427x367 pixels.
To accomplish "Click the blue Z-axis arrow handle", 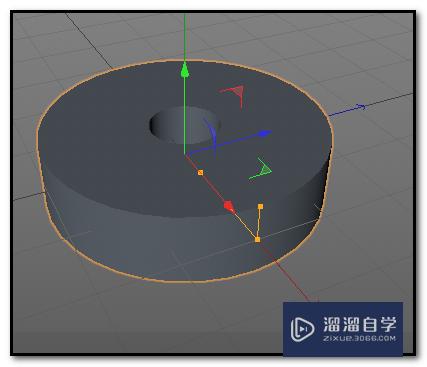I will (265, 134).
